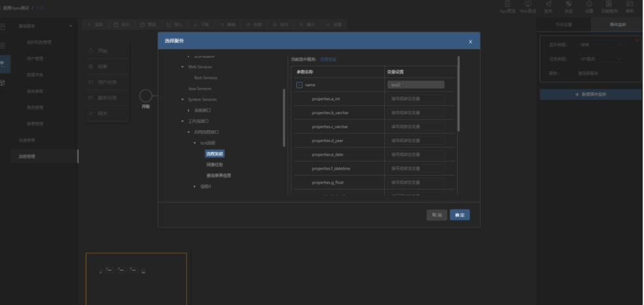Open the 安全 security icon

coord(568,4)
